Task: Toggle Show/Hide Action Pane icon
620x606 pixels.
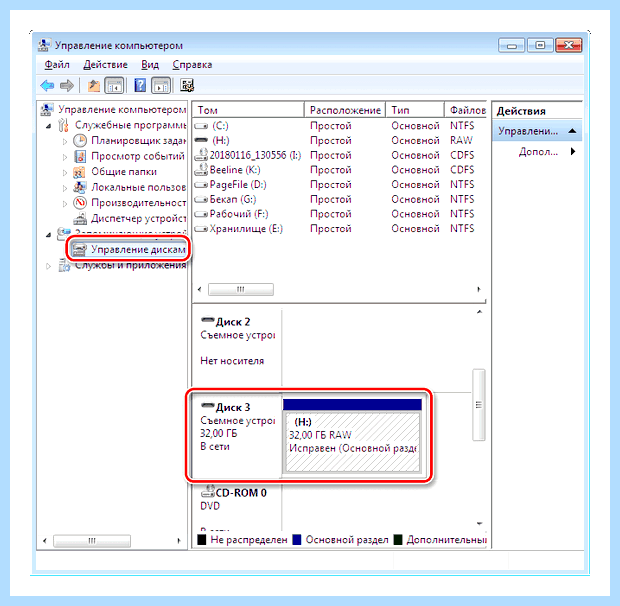Action: [161, 85]
